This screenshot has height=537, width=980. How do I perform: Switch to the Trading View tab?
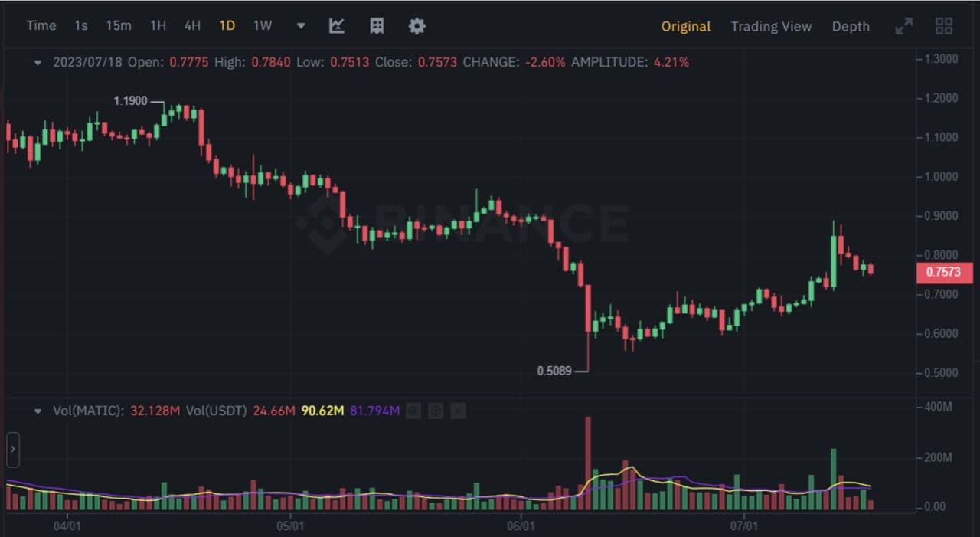pyautogui.click(x=771, y=26)
